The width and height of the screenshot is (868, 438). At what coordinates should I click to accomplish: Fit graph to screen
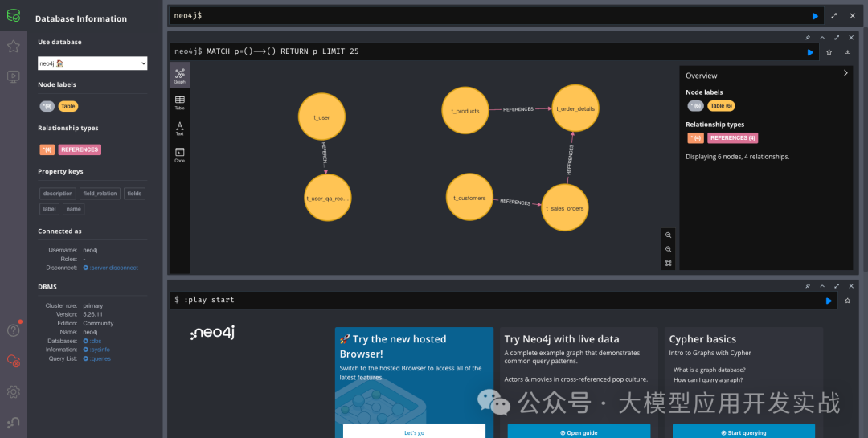pyautogui.click(x=668, y=263)
